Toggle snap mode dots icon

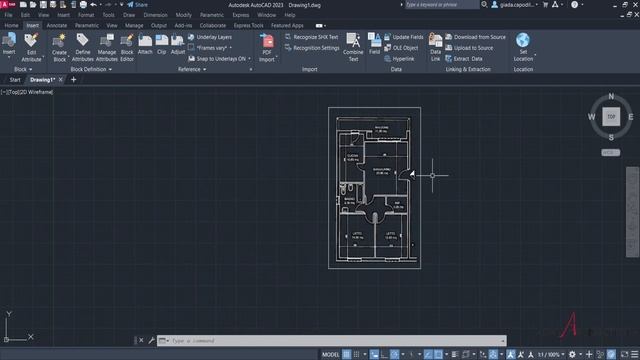356,355
